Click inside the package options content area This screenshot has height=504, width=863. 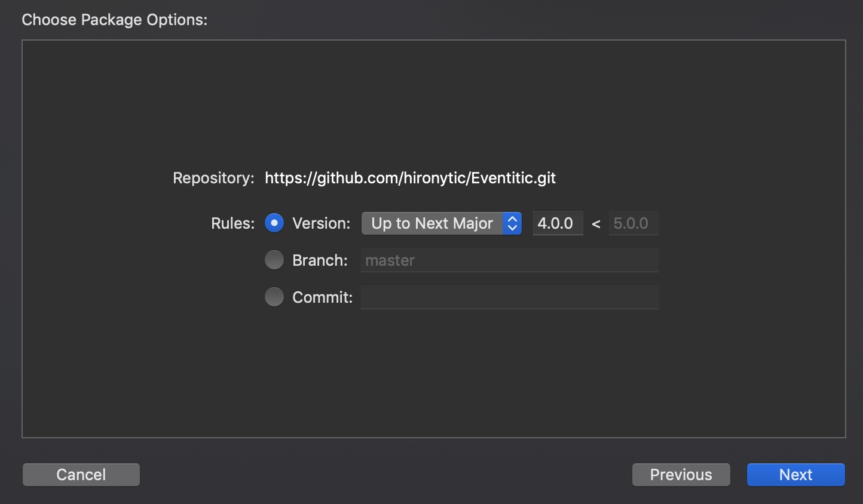pos(430,370)
